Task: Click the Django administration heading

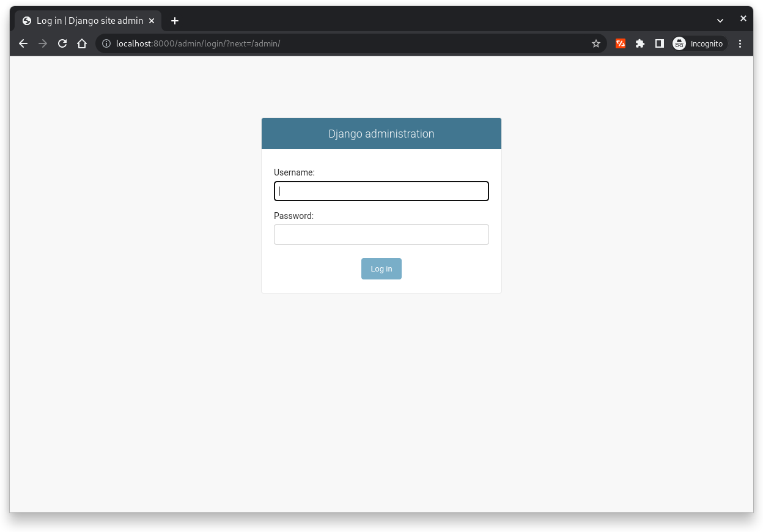Action: (382, 134)
